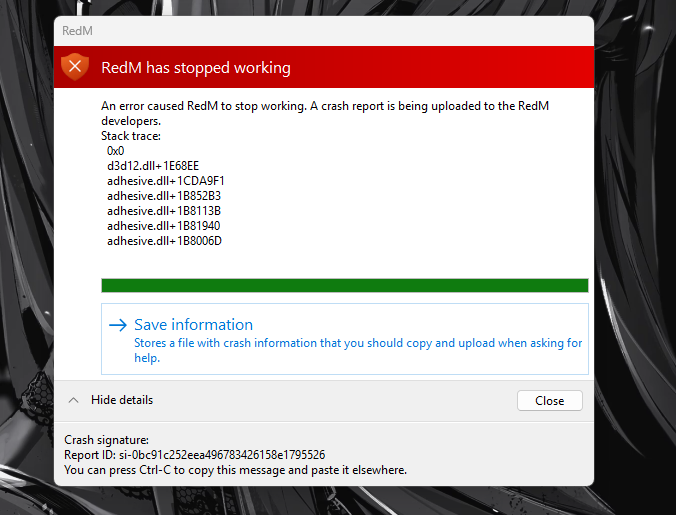The height and width of the screenshot is (515, 676).
Task: Close the RedM crash dialog
Action: [x=550, y=401]
